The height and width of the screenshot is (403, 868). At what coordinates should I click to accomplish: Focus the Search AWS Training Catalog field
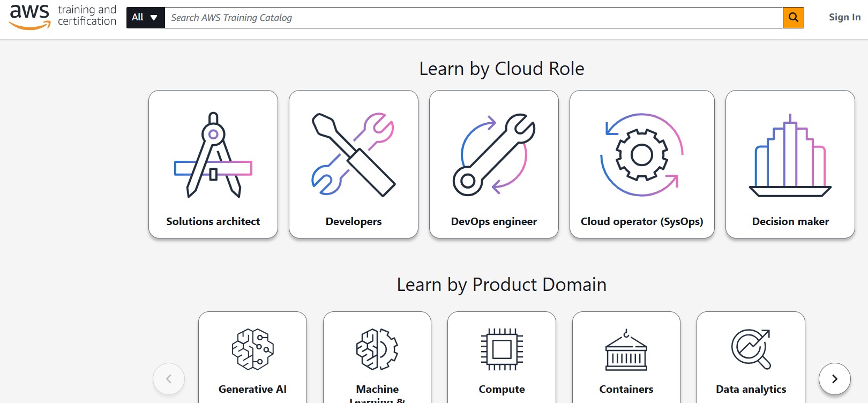click(x=473, y=18)
